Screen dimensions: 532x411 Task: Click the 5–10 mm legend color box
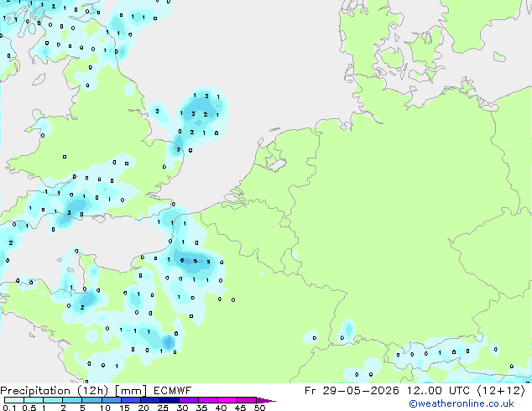point(91,400)
